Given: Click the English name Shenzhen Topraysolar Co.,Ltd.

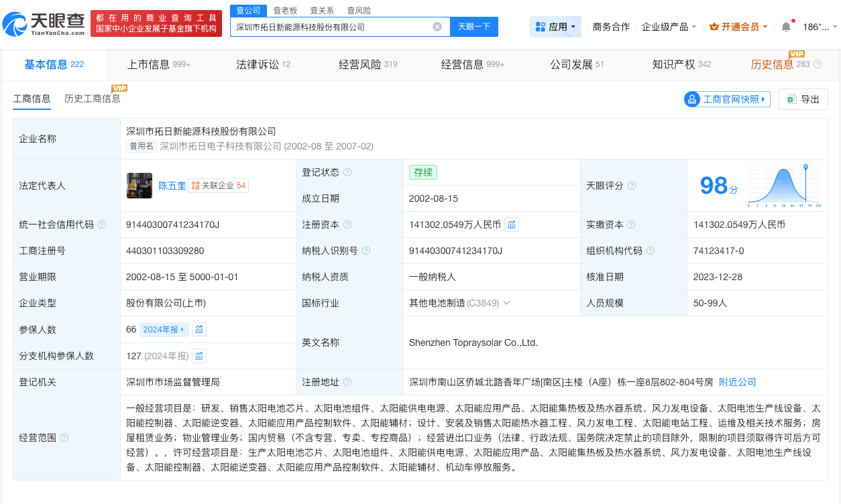Looking at the screenshot, I should (473, 342).
